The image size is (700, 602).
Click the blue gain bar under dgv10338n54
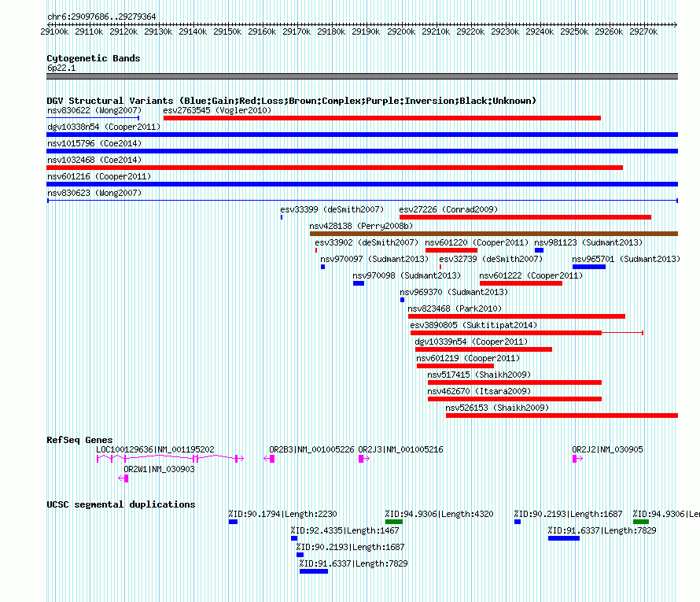pyautogui.click(x=362, y=135)
